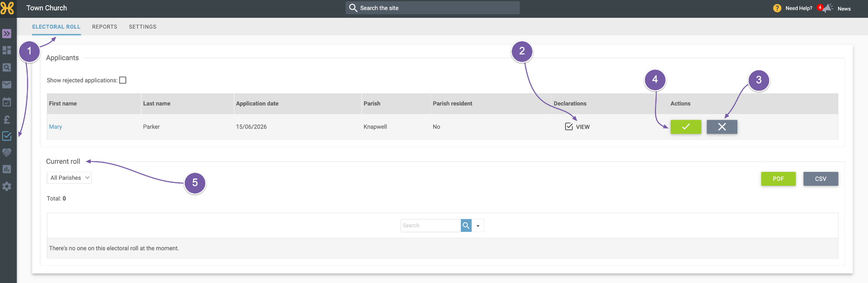Screen dimensions: 868x283
Task: Open the settings gear icon in the sidebar
Action: (7, 186)
